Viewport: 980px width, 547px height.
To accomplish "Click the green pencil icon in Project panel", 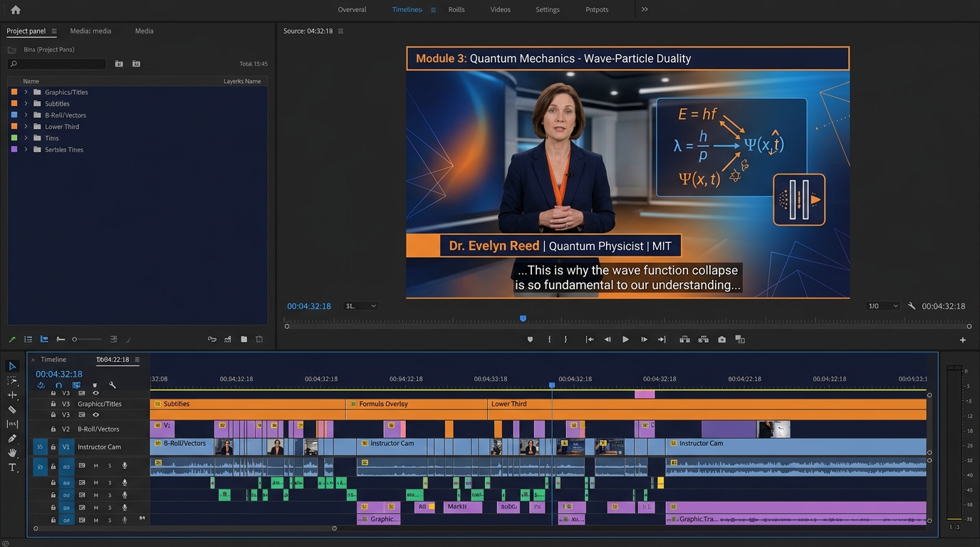I will [12, 339].
